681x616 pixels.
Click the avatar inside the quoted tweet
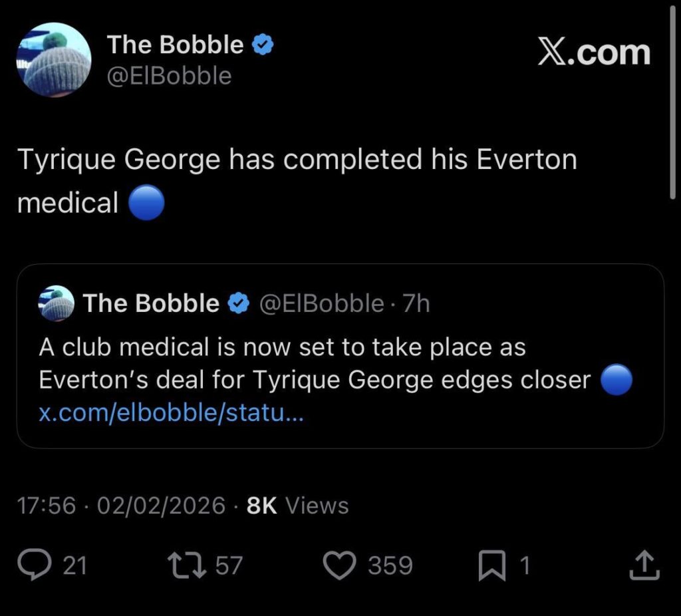pos(57,303)
